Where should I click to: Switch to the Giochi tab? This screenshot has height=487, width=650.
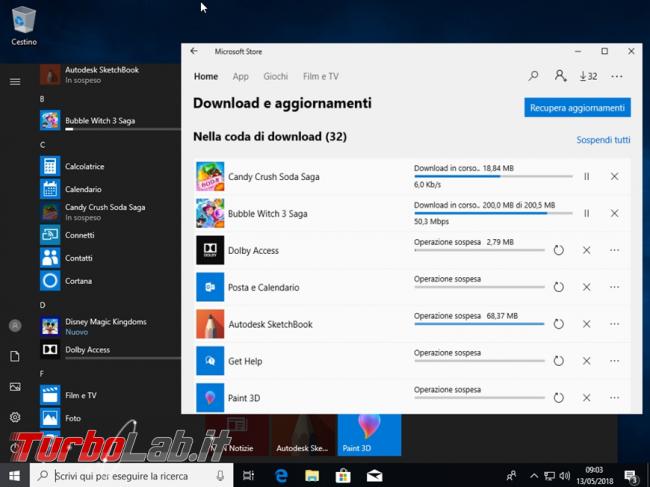[276, 77]
